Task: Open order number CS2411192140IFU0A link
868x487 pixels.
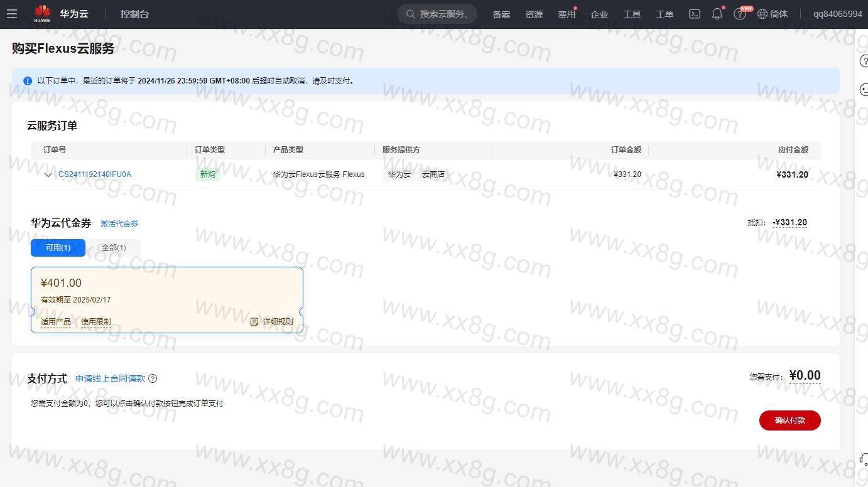Action: point(95,174)
